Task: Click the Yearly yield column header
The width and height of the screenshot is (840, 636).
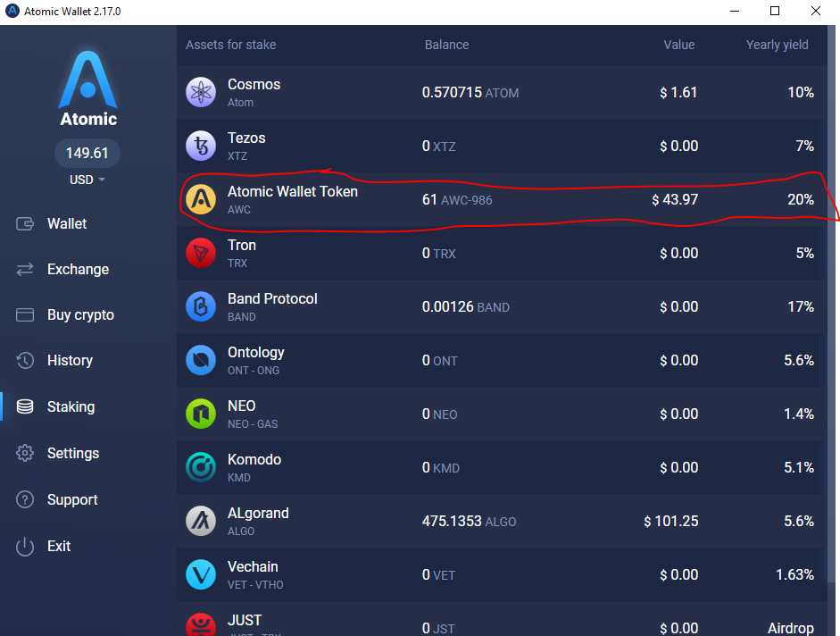Action: coord(777,45)
